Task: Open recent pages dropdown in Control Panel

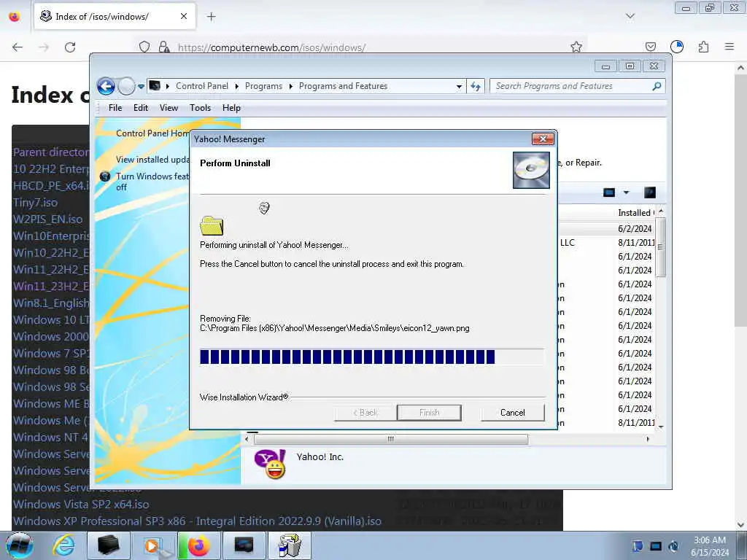Action: (141, 87)
